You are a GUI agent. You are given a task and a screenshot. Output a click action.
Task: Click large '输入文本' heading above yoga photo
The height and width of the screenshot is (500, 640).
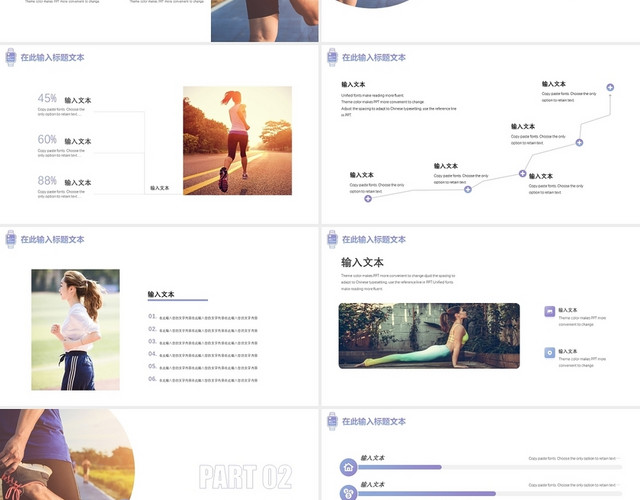pyautogui.click(x=362, y=262)
